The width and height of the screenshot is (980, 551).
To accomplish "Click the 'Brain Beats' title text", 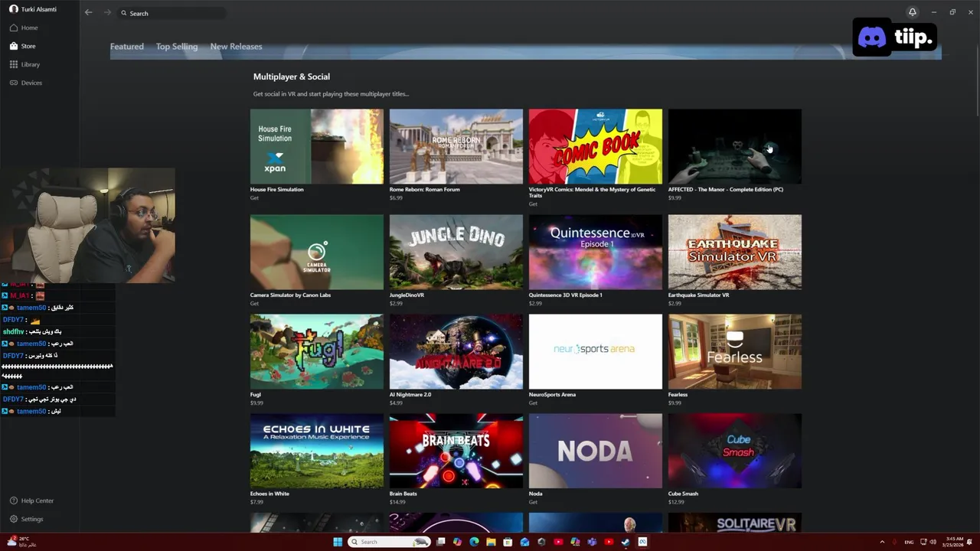I will pyautogui.click(x=403, y=494).
